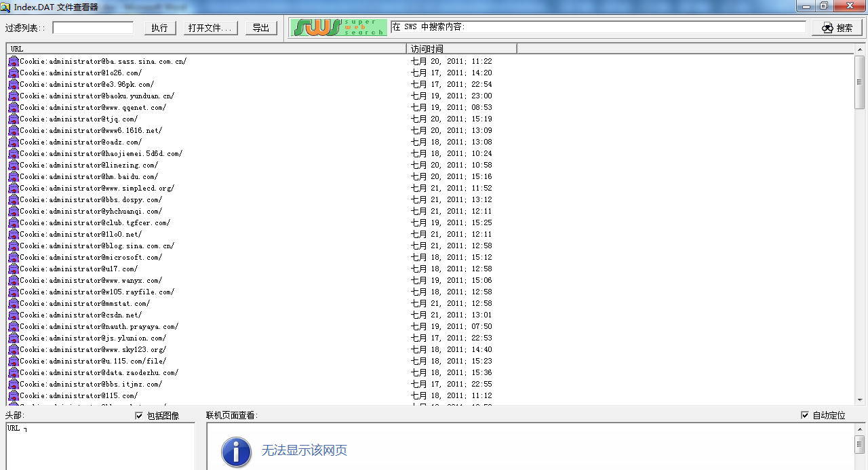The height and width of the screenshot is (470, 868).
Task: Click visit time 七月 17, 2011; 22:54
Action: tap(452, 84)
